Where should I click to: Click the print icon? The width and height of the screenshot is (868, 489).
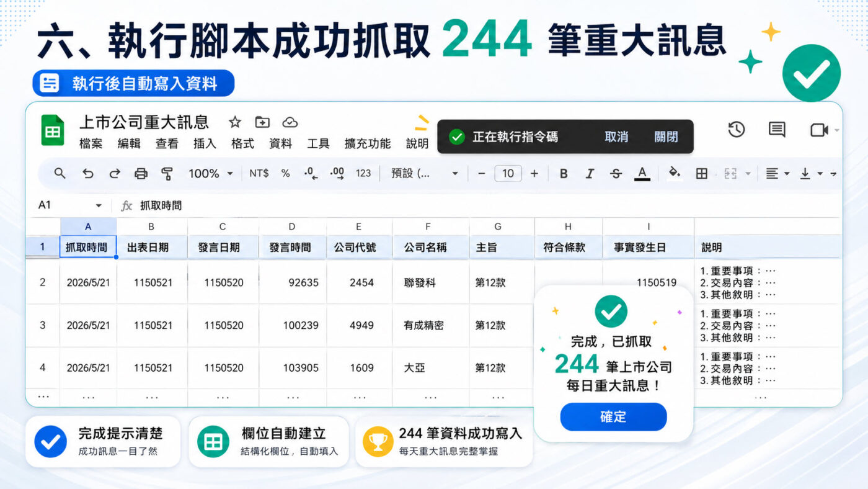[x=141, y=174]
